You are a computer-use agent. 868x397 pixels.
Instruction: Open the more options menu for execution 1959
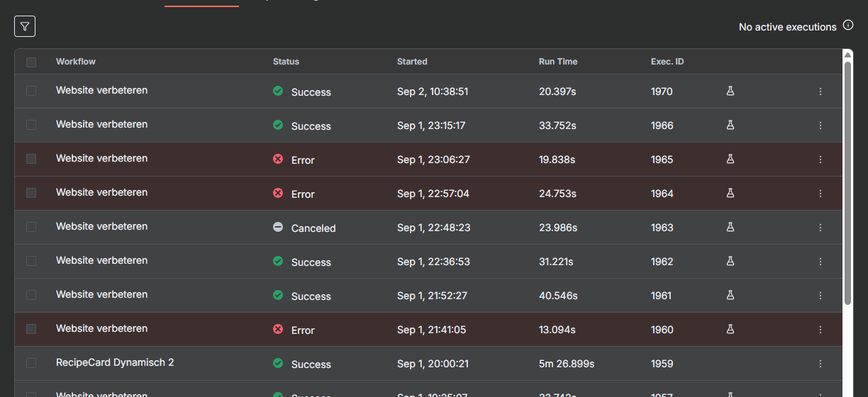pos(820,364)
